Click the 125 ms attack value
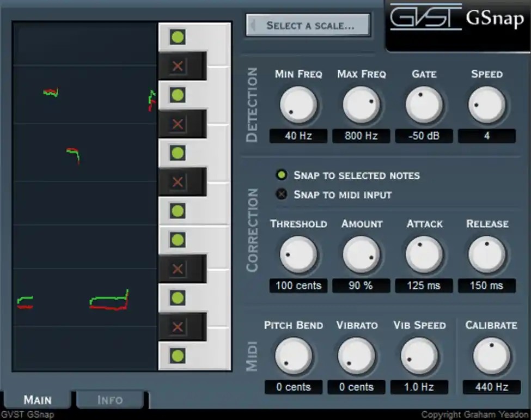This screenshot has height=420, width=531. [x=424, y=285]
